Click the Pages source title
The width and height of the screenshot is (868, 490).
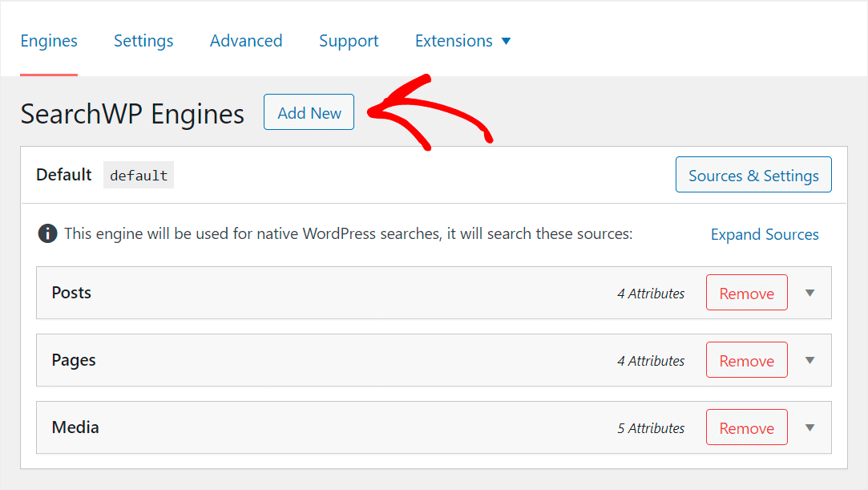pyautogui.click(x=74, y=360)
